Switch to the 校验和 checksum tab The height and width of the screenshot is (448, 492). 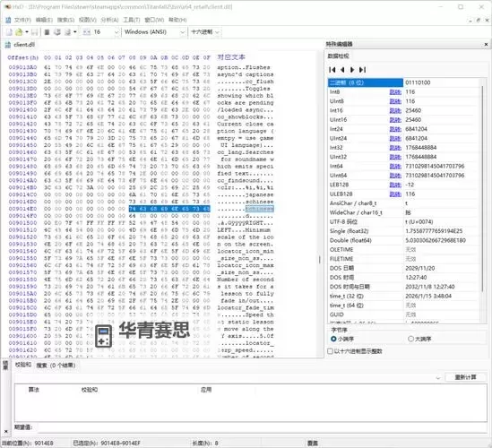click(23, 365)
